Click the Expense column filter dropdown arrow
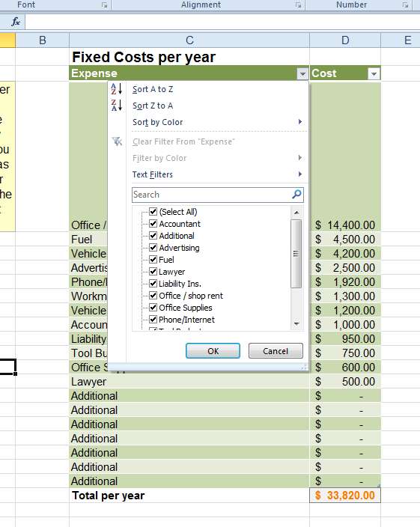 click(302, 73)
